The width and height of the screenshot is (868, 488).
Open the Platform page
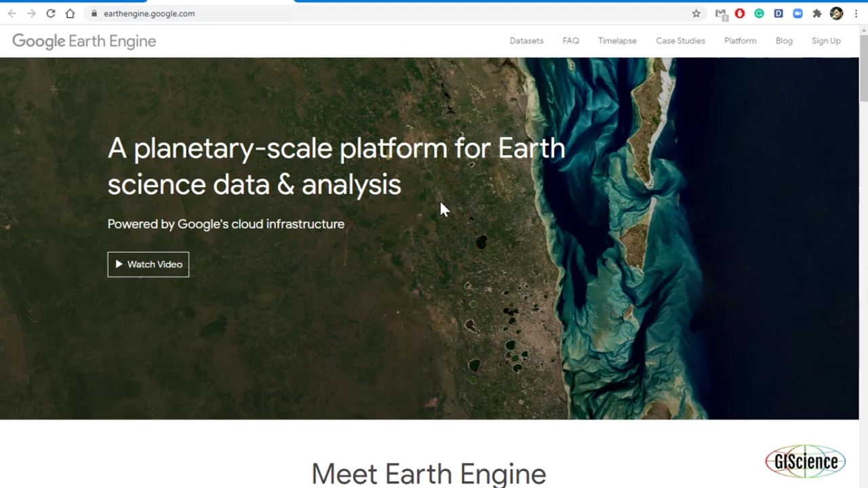coord(740,41)
